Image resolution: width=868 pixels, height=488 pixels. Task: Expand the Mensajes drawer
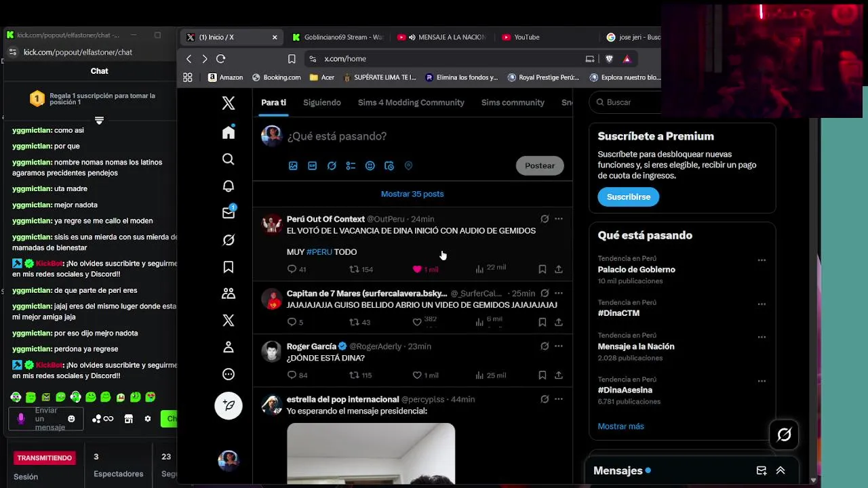click(x=781, y=470)
